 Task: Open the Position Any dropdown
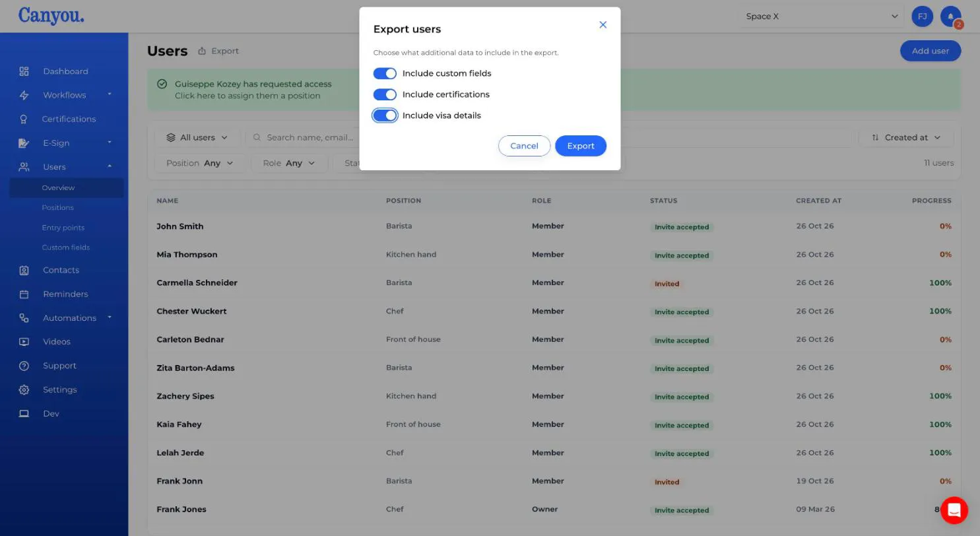pos(200,163)
